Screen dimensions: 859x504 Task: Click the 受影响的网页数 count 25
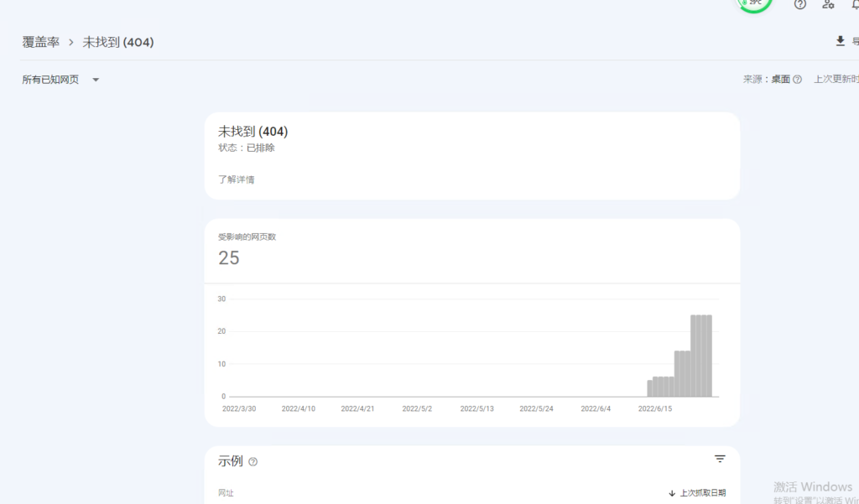[229, 258]
